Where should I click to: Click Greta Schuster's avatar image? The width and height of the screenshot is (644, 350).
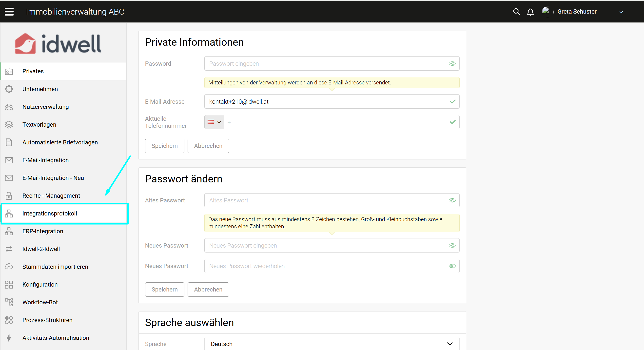click(545, 11)
